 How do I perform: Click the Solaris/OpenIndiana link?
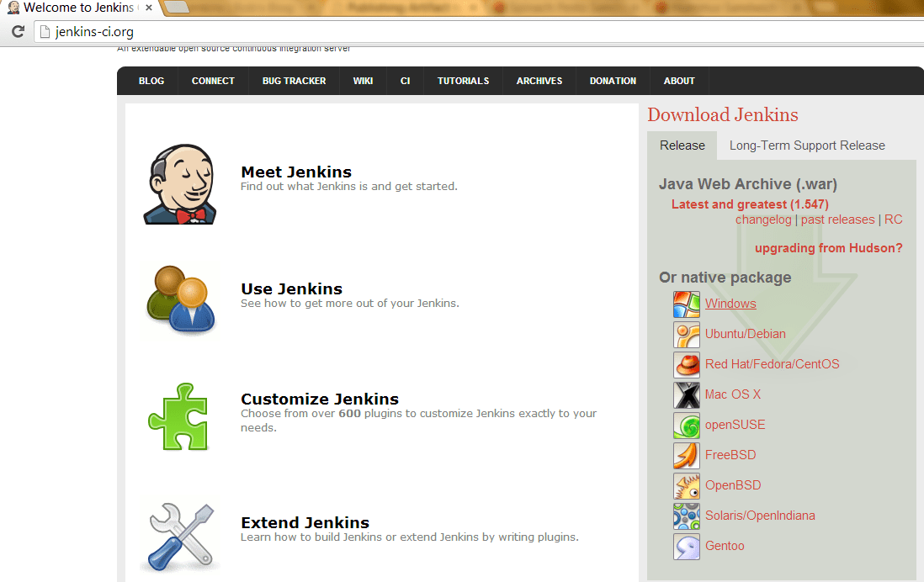coord(760,516)
